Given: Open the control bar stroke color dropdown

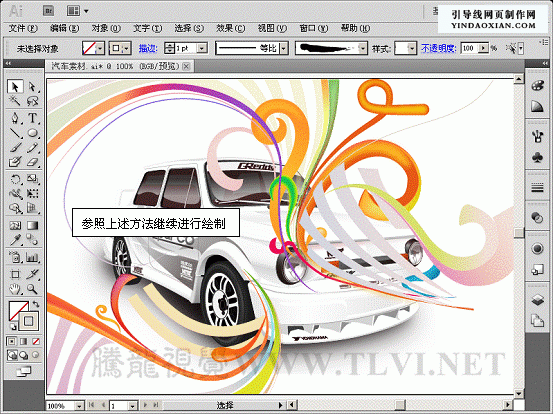Looking at the screenshot, I should tap(127, 48).
